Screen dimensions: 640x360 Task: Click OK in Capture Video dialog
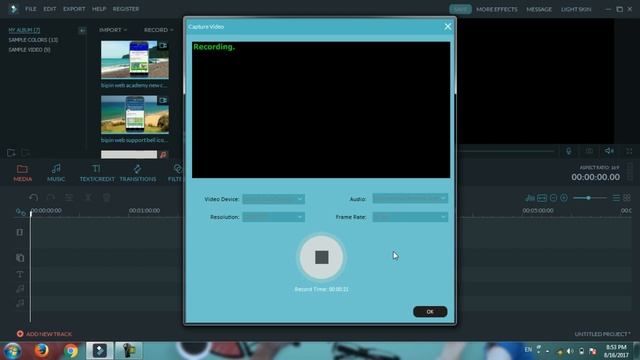click(430, 311)
